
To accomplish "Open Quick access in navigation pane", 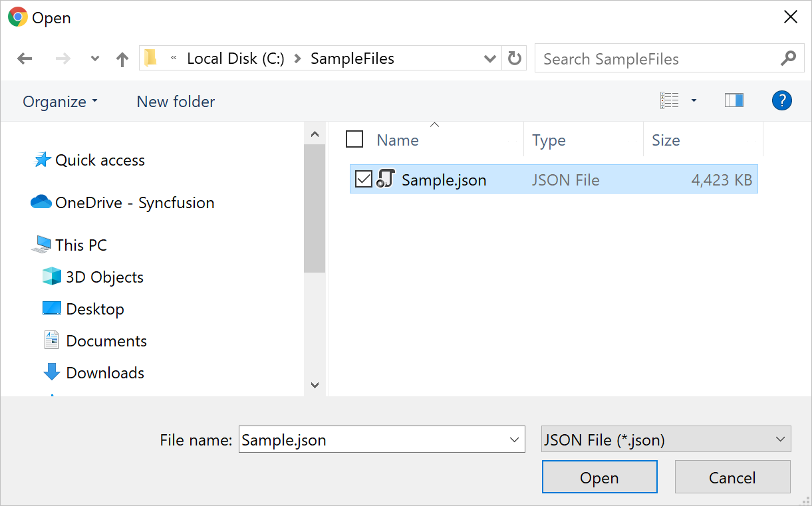I will [x=100, y=160].
